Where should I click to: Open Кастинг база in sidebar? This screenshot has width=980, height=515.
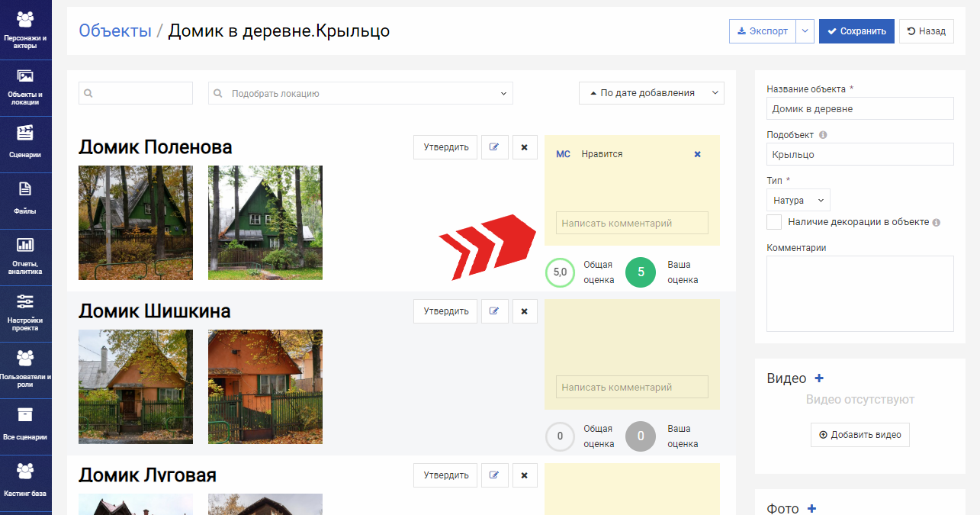point(25,483)
